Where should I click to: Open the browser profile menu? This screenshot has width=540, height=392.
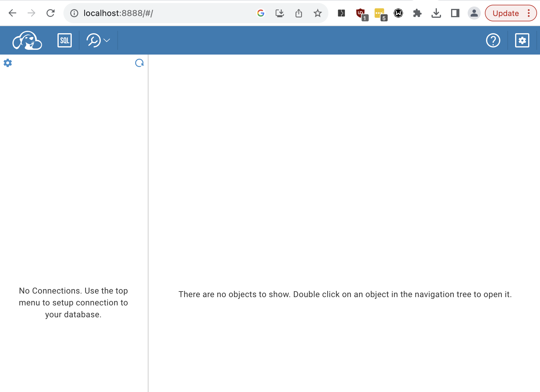point(474,13)
